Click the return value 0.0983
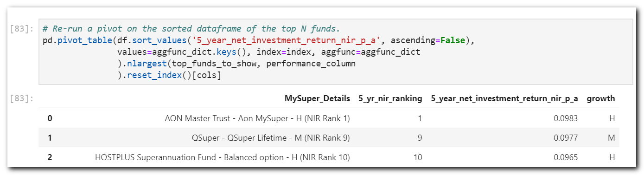Screen dimensions: 644x175 click(566, 118)
